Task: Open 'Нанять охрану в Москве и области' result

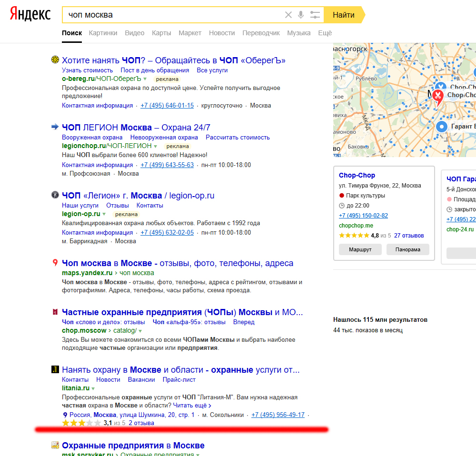Action: (180, 370)
